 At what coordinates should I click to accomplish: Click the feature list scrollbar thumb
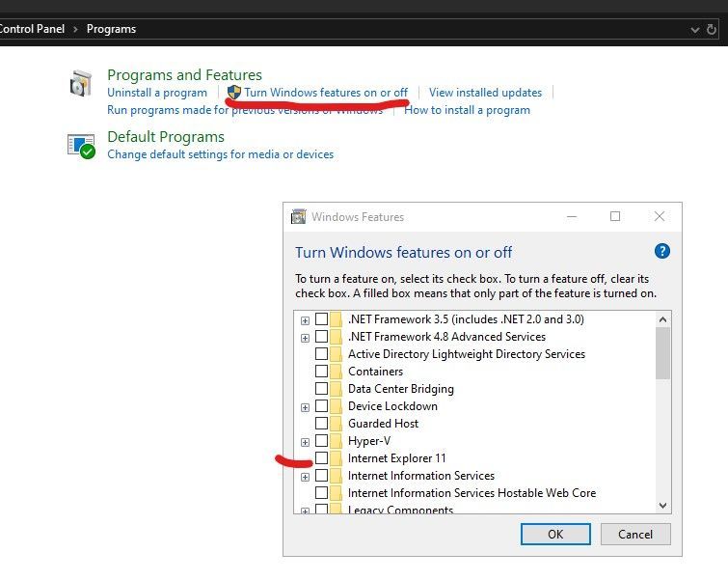click(x=663, y=353)
